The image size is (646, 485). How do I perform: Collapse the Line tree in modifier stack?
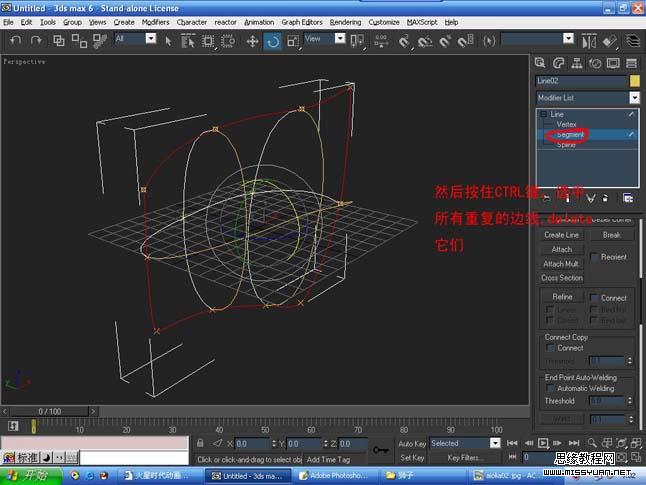[543, 114]
